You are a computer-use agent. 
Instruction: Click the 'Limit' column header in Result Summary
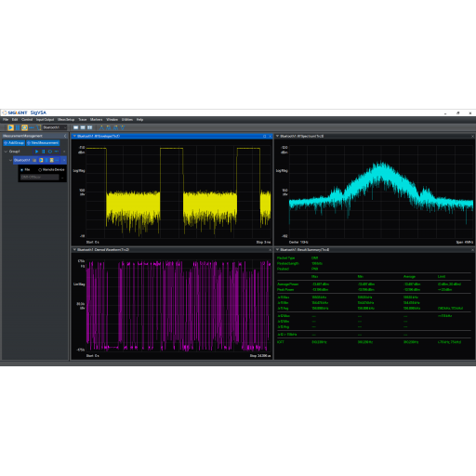point(442,276)
